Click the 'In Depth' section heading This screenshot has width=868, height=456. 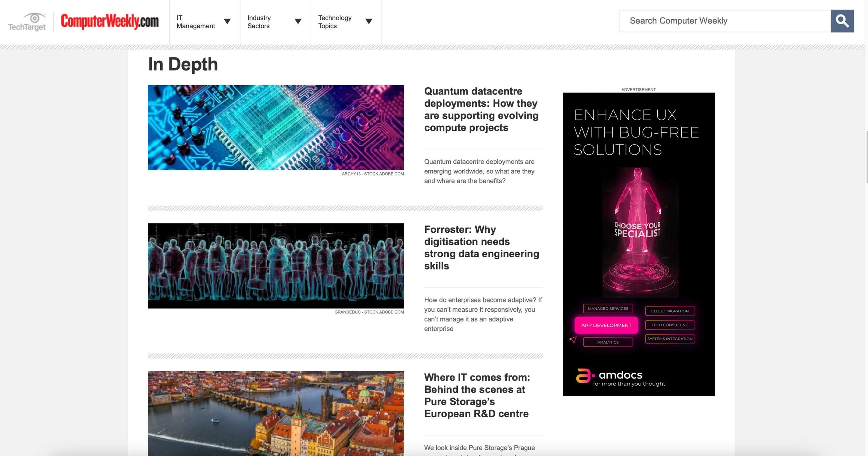point(183,64)
